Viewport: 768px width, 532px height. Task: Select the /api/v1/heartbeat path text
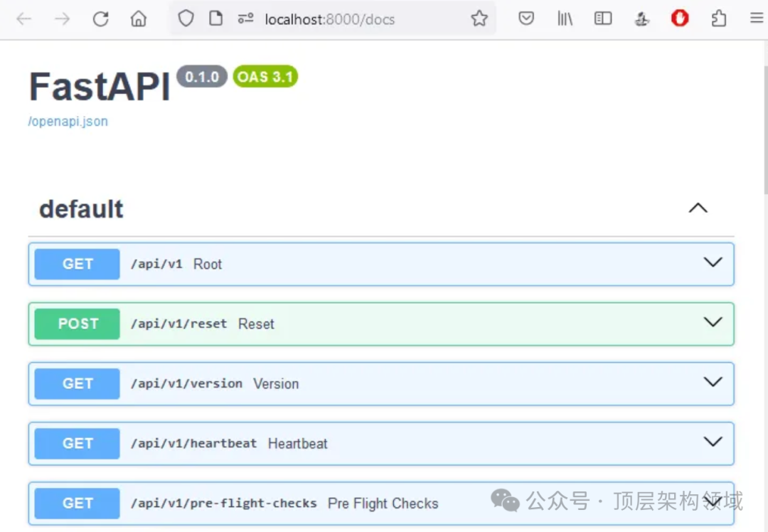pos(193,443)
